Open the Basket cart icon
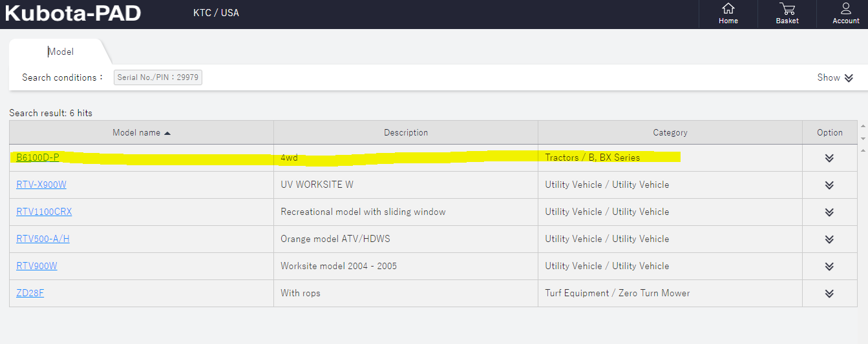The height and width of the screenshot is (344, 868). coord(787,14)
